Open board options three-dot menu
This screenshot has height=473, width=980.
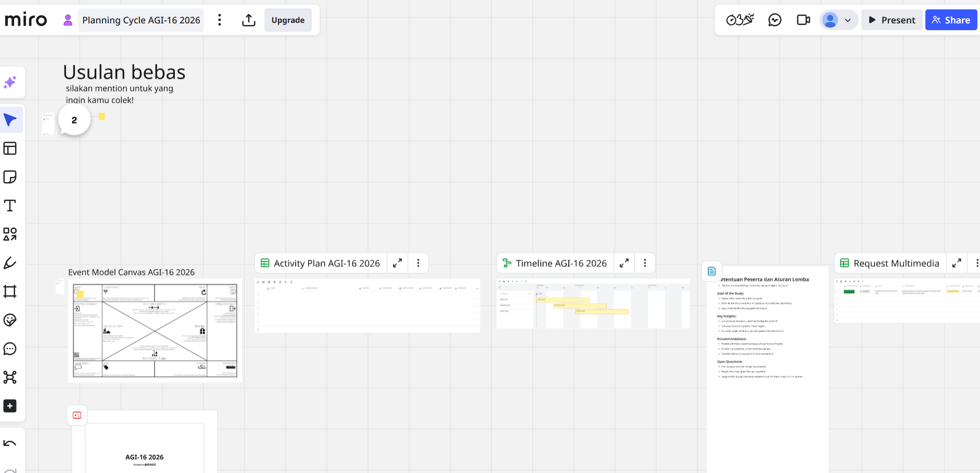(220, 20)
